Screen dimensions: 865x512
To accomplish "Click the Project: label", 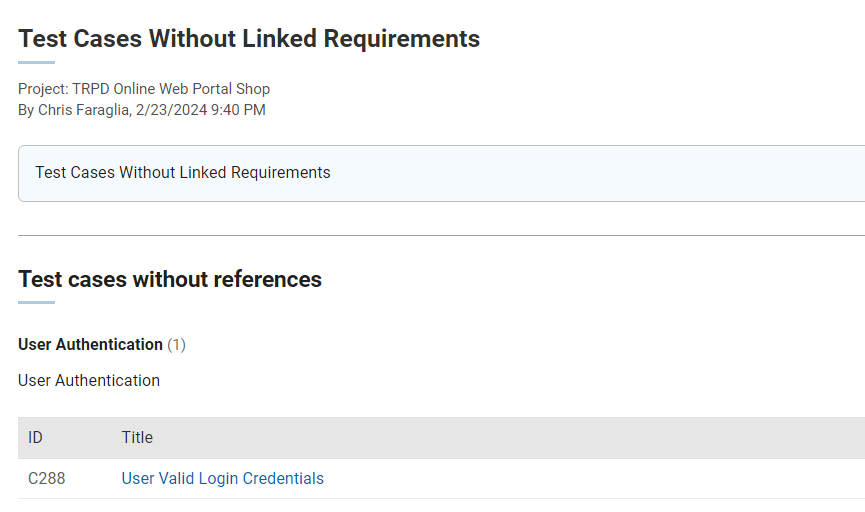I will pos(43,89).
